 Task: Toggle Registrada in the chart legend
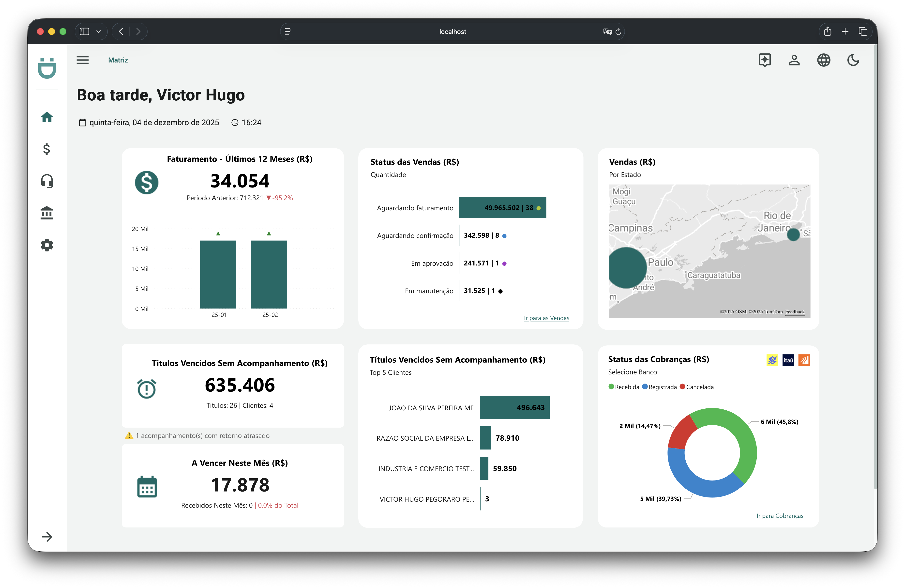pos(660,387)
